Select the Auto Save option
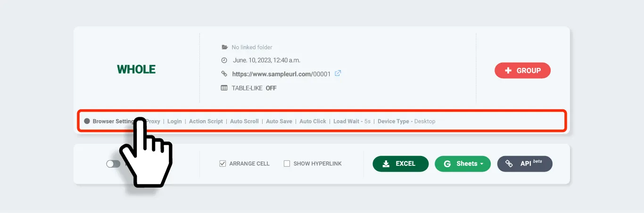644x213 pixels. (279, 121)
